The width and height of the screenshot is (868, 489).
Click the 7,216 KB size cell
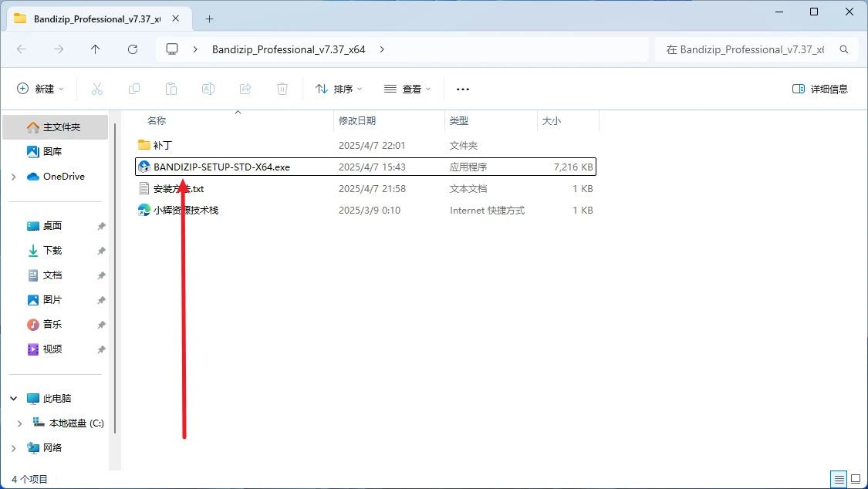573,167
